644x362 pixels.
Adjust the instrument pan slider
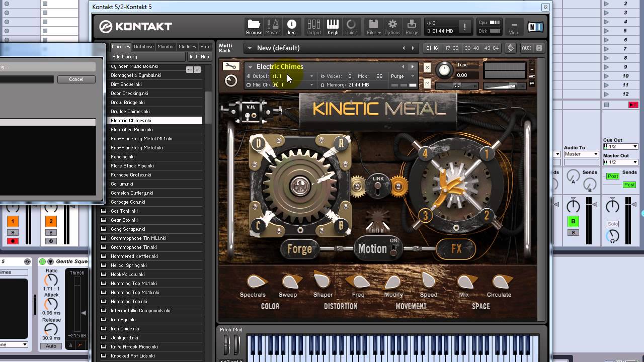coord(457,86)
